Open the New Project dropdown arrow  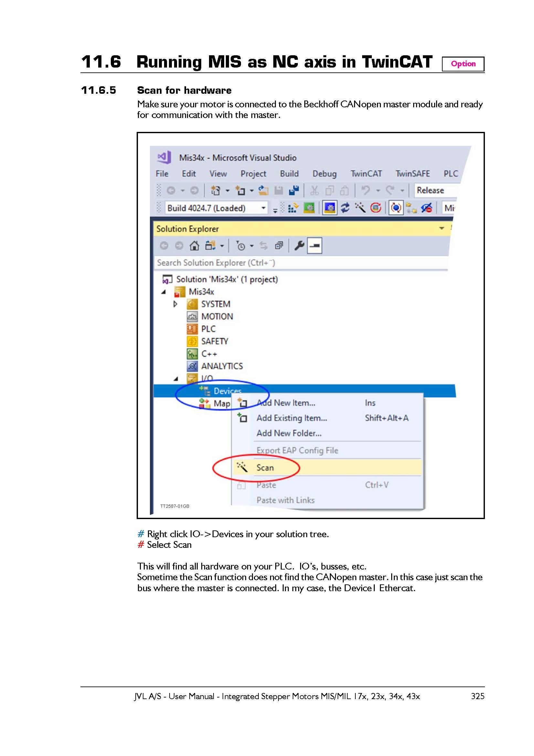pos(227,191)
